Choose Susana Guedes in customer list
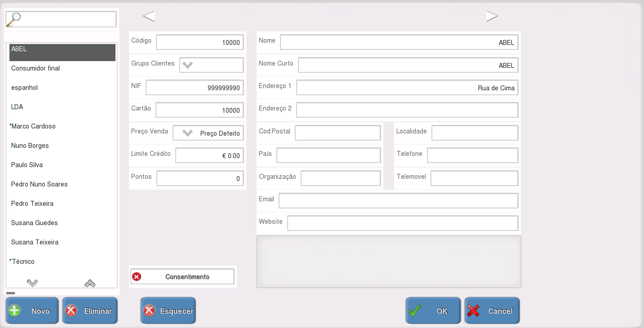The width and height of the screenshot is (644, 328). 35,223
